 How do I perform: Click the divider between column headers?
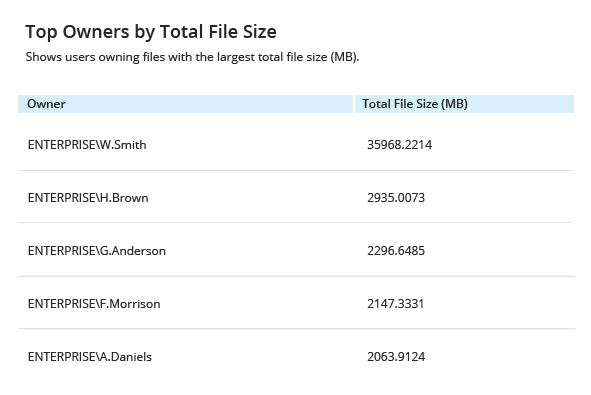tap(354, 104)
